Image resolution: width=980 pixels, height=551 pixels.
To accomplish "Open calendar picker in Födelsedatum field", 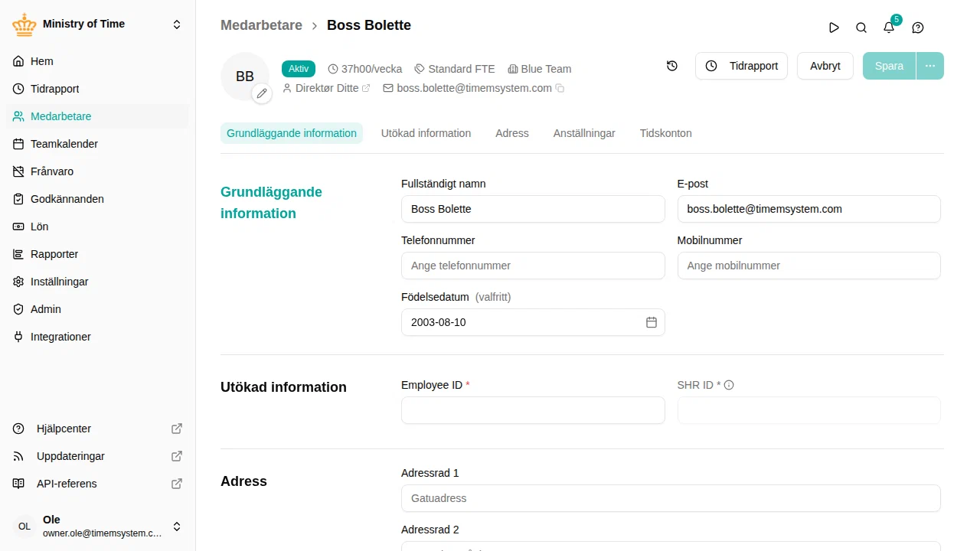I will [x=652, y=322].
